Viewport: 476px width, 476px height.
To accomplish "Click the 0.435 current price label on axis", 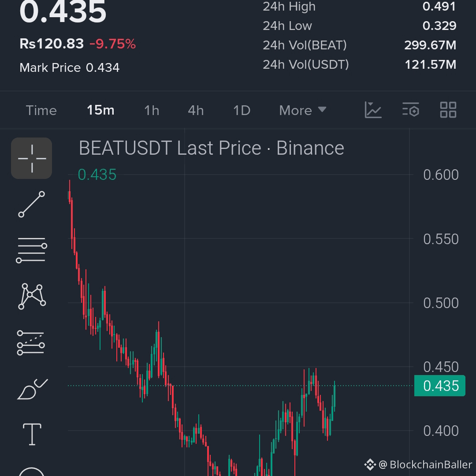I will pos(439,386).
